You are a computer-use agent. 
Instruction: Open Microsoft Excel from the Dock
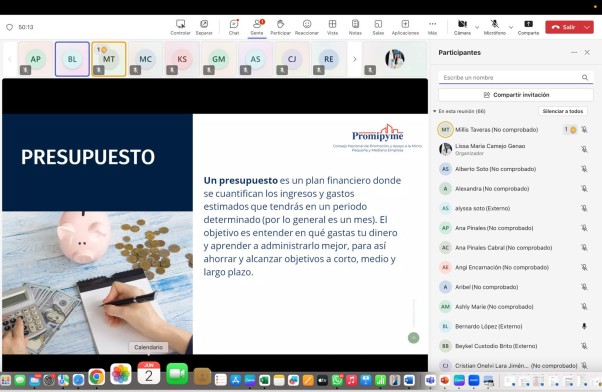264,380
